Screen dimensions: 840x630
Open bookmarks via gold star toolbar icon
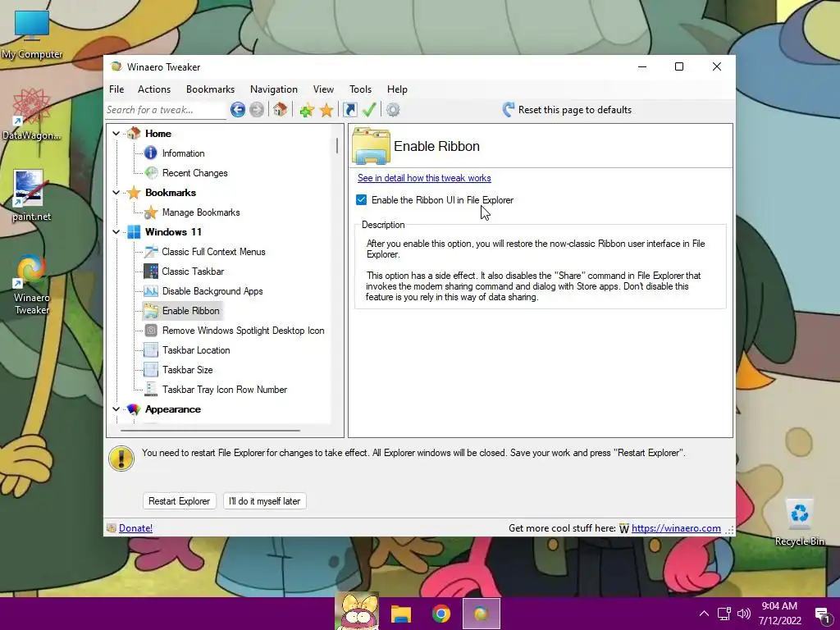(326, 111)
